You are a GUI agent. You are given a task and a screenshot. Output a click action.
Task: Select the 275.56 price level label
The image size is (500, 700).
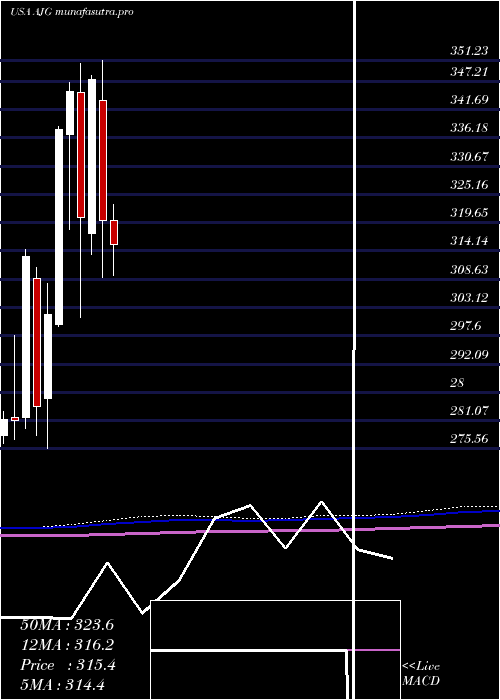pos(469,440)
